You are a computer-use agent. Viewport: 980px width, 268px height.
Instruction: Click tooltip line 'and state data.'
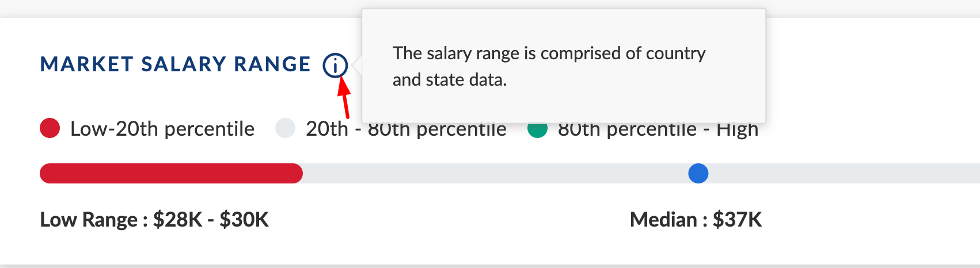coord(450,79)
